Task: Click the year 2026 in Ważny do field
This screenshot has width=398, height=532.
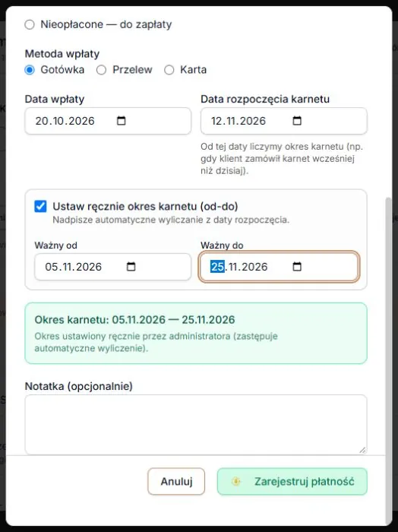Action: pyautogui.click(x=254, y=267)
